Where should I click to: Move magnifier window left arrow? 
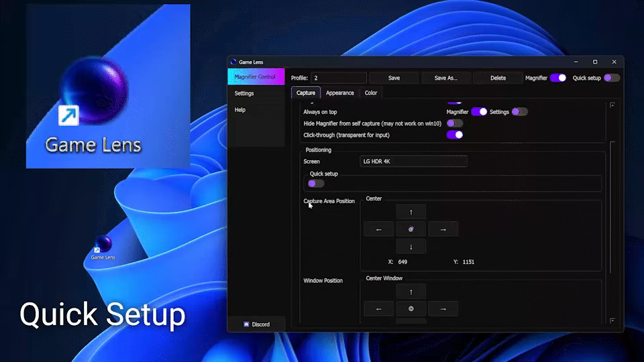click(378, 308)
